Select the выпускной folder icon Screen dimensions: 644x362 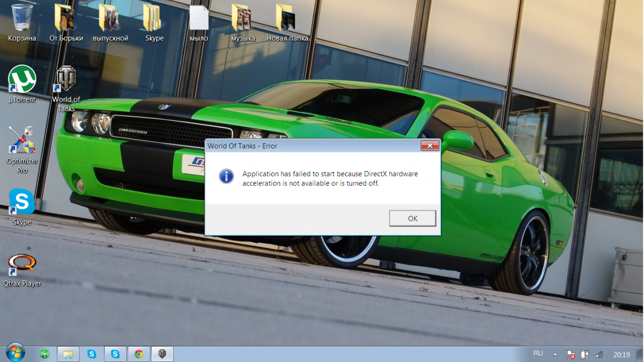[110, 23]
